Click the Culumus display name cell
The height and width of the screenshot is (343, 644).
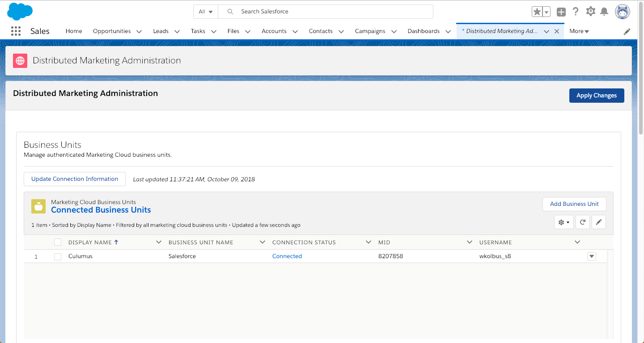click(x=80, y=256)
